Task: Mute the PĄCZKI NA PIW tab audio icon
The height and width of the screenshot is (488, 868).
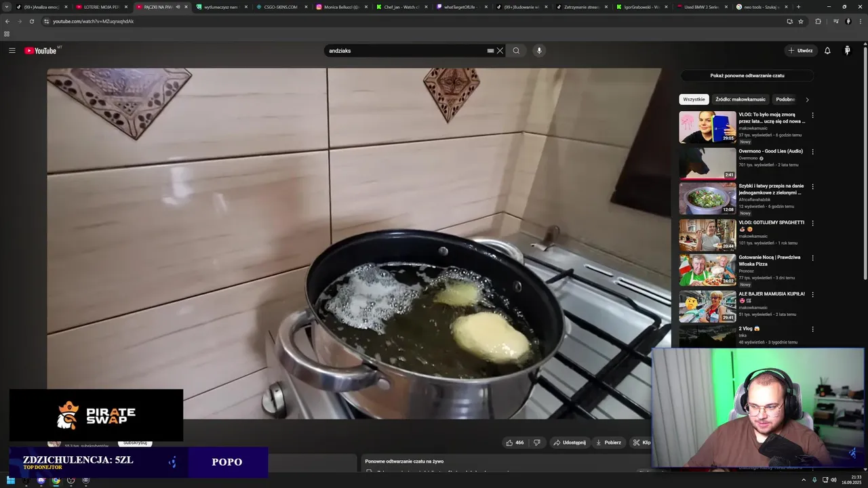Action: (178, 7)
